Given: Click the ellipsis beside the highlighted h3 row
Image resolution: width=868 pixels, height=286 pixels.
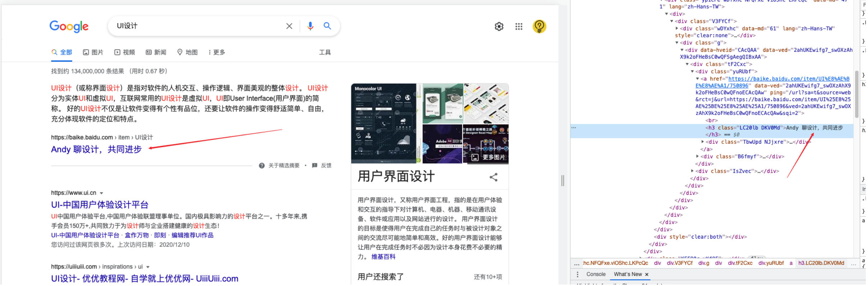Looking at the screenshot, I should pyautogui.click(x=574, y=128).
